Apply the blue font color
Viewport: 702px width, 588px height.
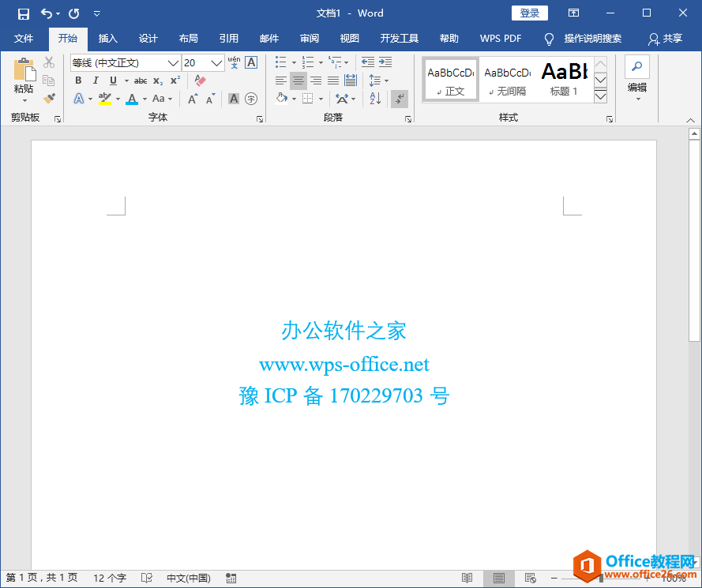pos(132,99)
